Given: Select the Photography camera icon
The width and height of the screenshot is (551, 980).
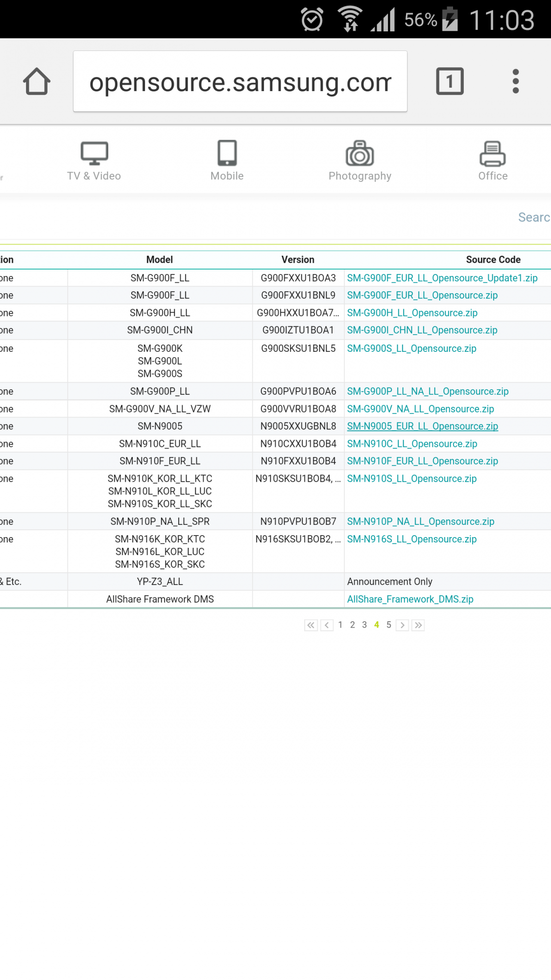Looking at the screenshot, I should 360,153.
